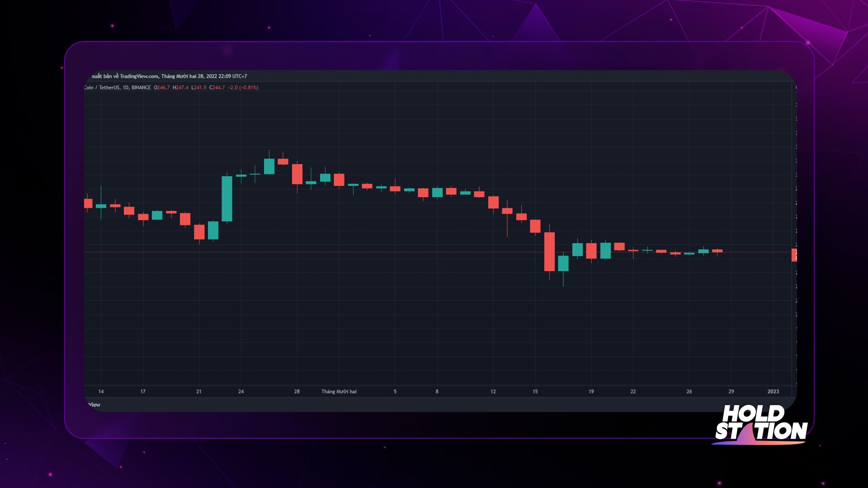Click the time axis label 28
This screenshot has height=488, width=868.
coord(297,392)
